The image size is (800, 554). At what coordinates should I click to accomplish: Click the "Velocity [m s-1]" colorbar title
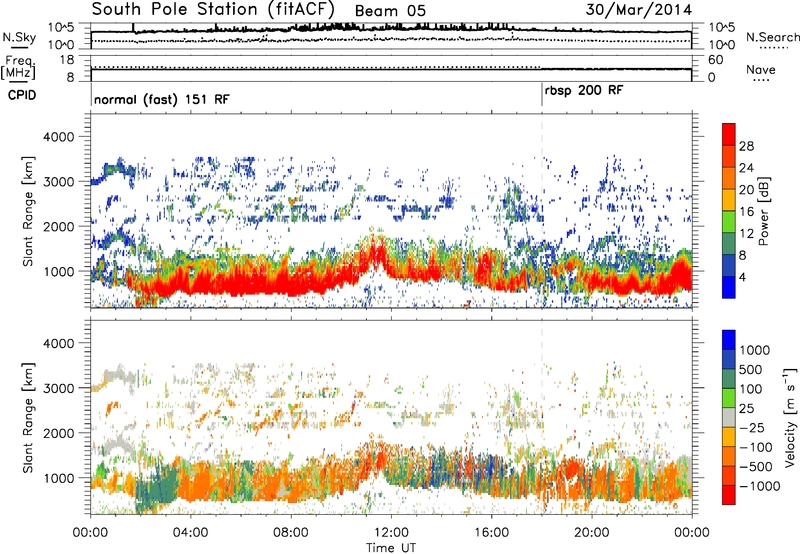pos(790,417)
